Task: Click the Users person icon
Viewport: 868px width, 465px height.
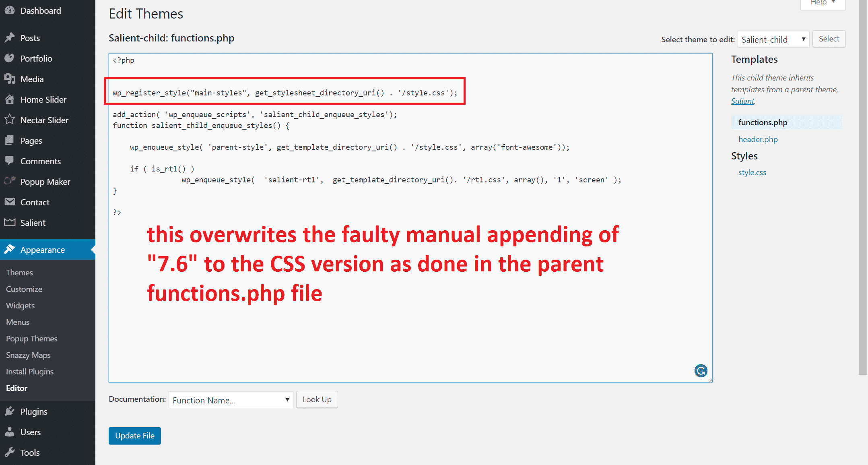Action: click(10, 432)
